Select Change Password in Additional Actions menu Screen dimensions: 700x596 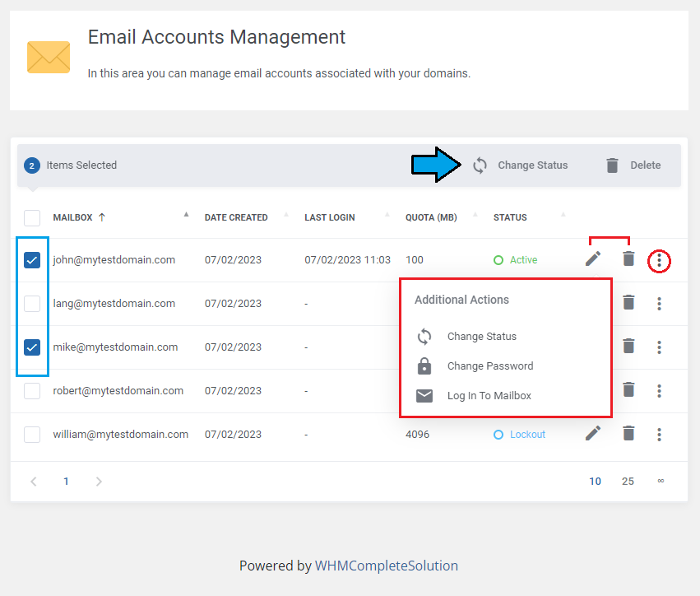[x=490, y=366]
